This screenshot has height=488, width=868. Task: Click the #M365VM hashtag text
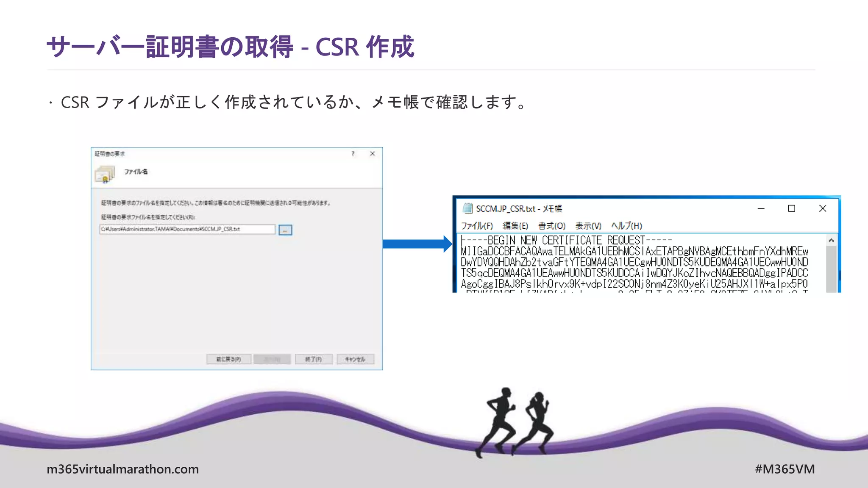pos(785,469)
